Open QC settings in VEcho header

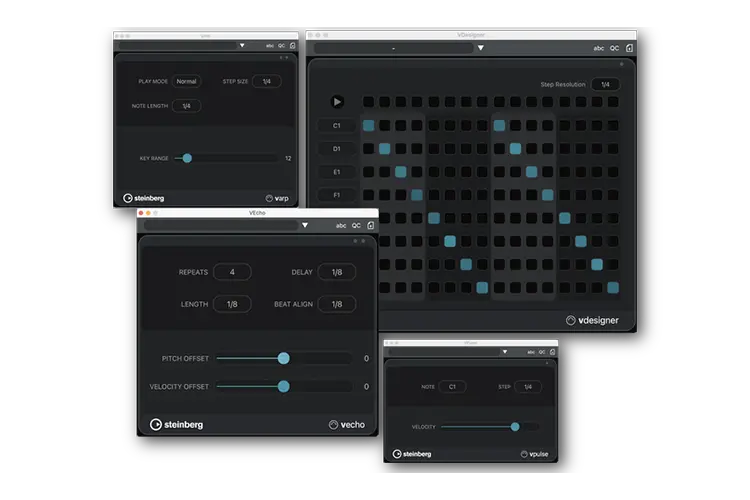[x=356, y=225]
